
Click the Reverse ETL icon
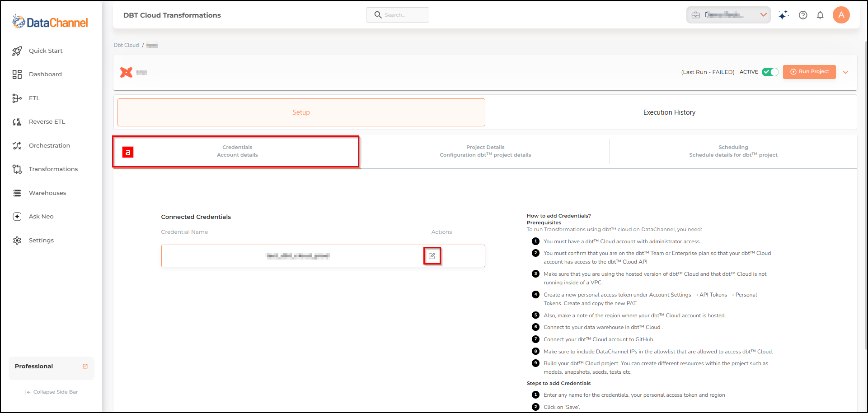(x=17, y=122)
